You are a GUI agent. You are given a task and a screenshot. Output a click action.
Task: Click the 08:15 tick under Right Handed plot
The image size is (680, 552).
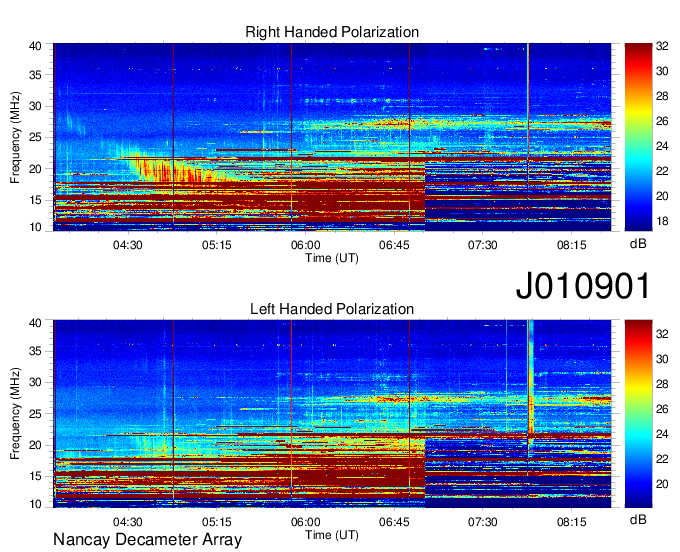point(572,245)
